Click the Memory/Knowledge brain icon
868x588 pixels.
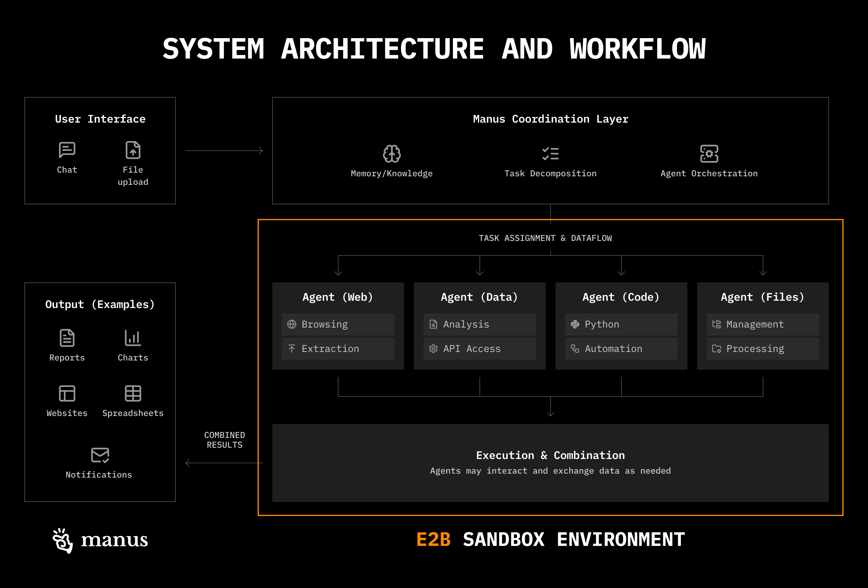coord(391,153)
